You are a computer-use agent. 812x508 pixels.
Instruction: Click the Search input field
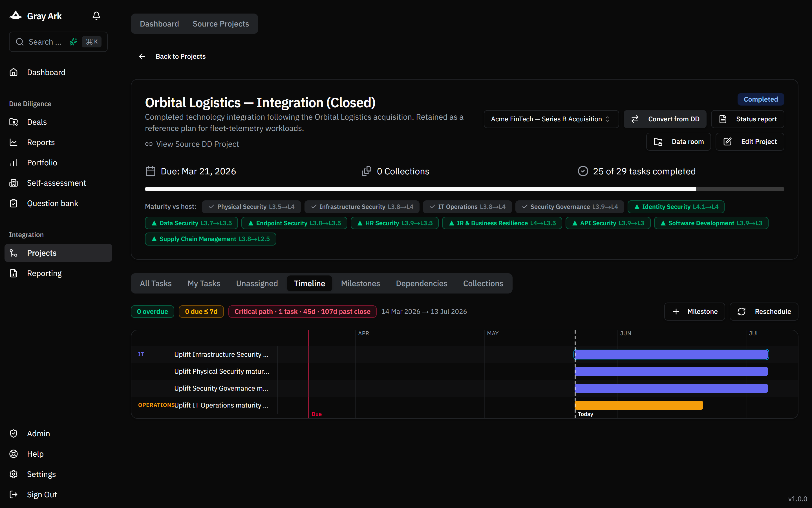58,42
